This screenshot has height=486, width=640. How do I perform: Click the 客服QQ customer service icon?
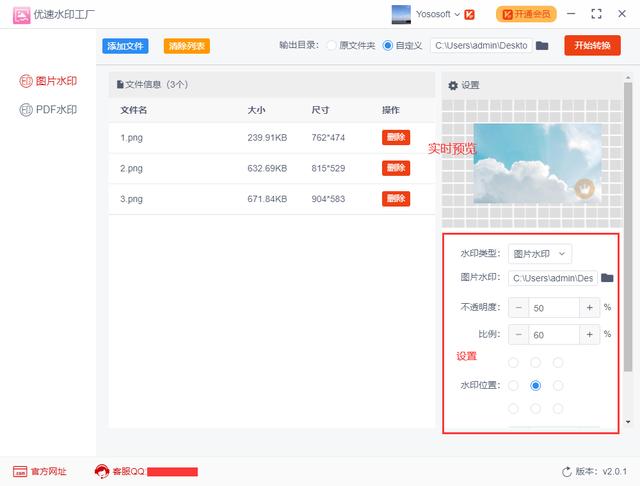tap(102, 472)
